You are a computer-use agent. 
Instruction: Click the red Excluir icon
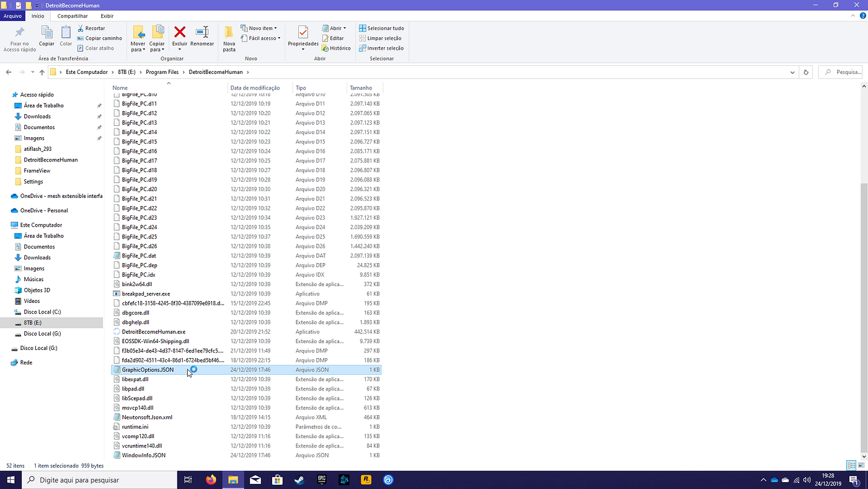(180, 32)
